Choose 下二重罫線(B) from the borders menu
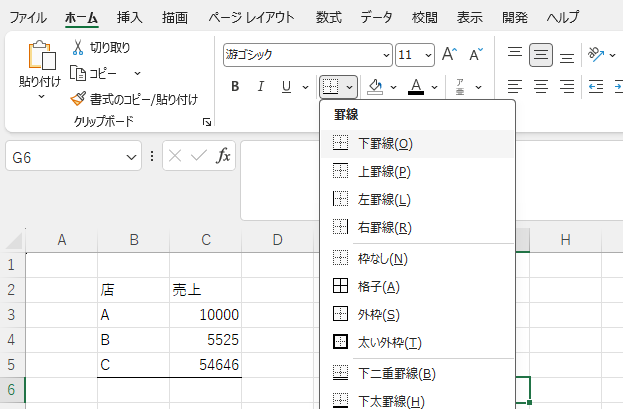Image resolution: width=623 pixels, height=409 pixels. coord(418,374)
